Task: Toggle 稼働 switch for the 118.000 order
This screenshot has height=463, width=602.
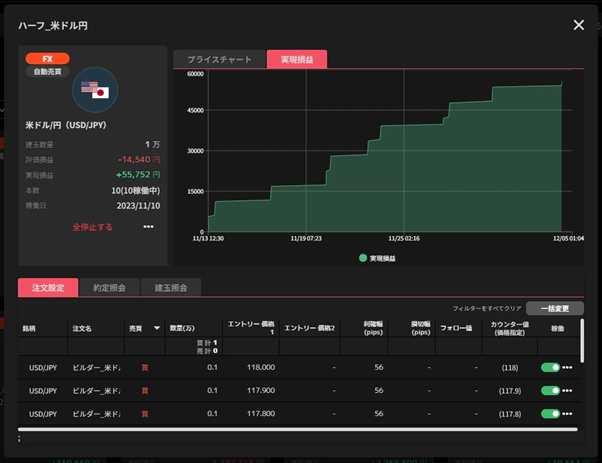Action: pos(549,367)
